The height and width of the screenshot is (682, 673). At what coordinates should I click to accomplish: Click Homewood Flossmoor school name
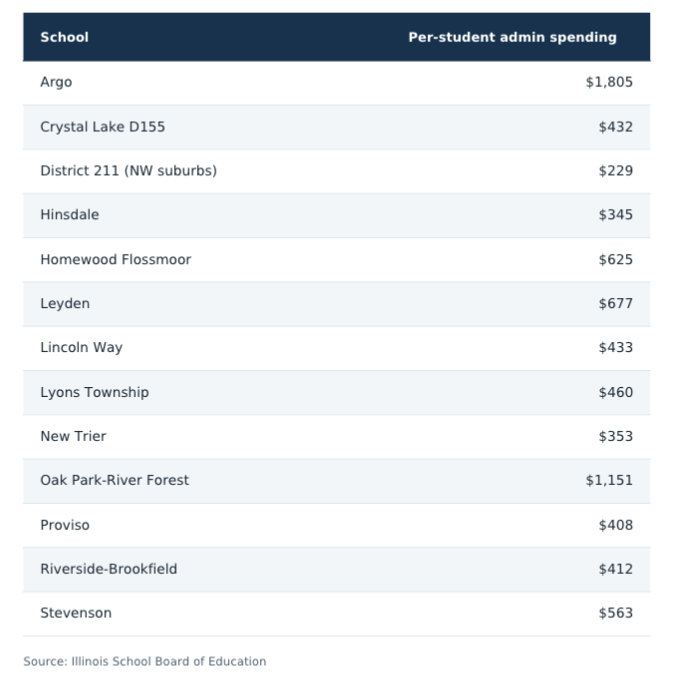pyautogui.click(x=116, y=260)
